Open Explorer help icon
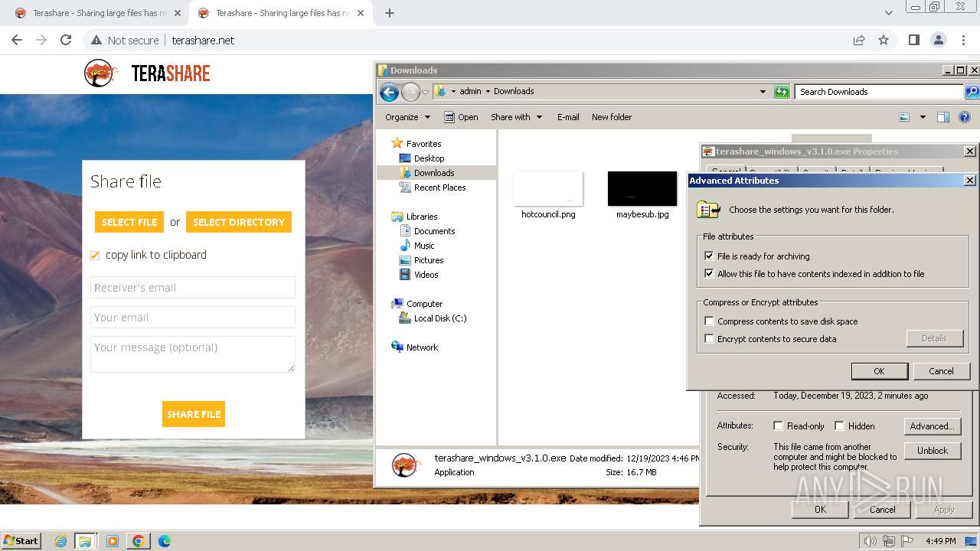This screenshot has height=551, width=980. click(x=965, y=117)
